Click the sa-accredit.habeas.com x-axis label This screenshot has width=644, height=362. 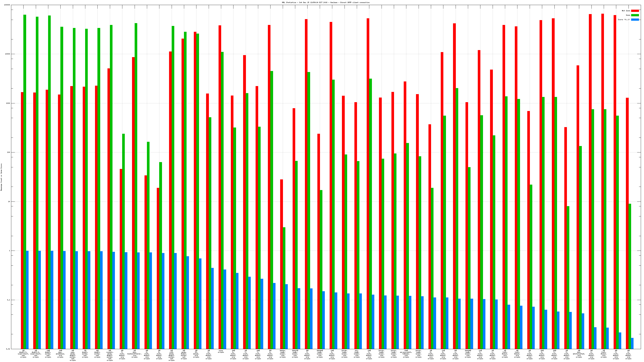coord(406,354)
